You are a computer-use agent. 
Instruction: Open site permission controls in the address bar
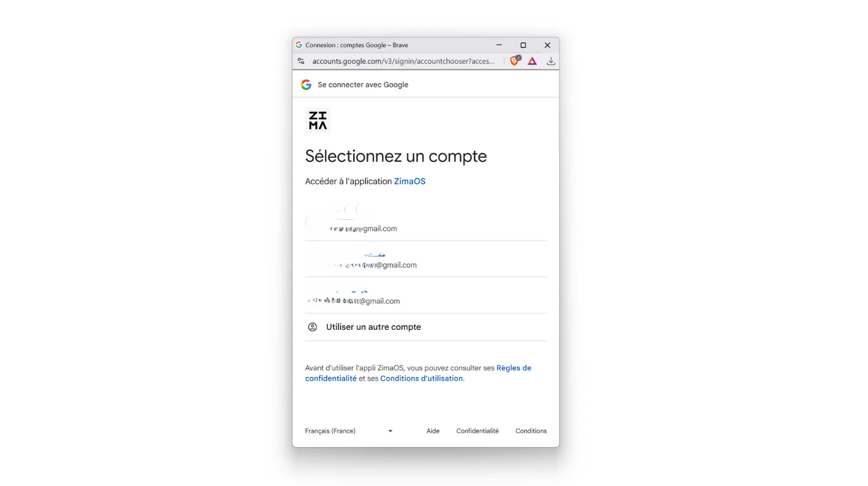pos(301,61)
